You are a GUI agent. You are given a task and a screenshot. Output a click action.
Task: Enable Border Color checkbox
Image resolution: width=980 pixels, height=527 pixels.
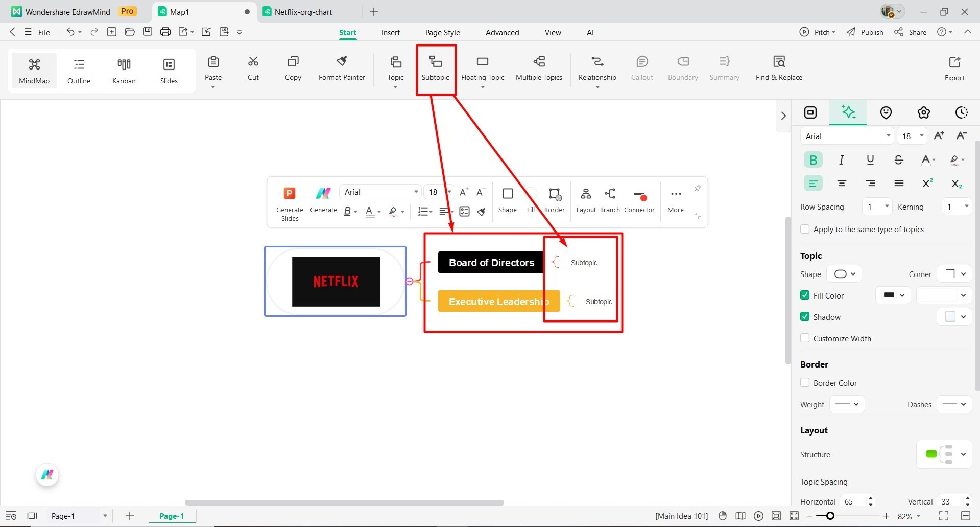(x=805, y=382)
